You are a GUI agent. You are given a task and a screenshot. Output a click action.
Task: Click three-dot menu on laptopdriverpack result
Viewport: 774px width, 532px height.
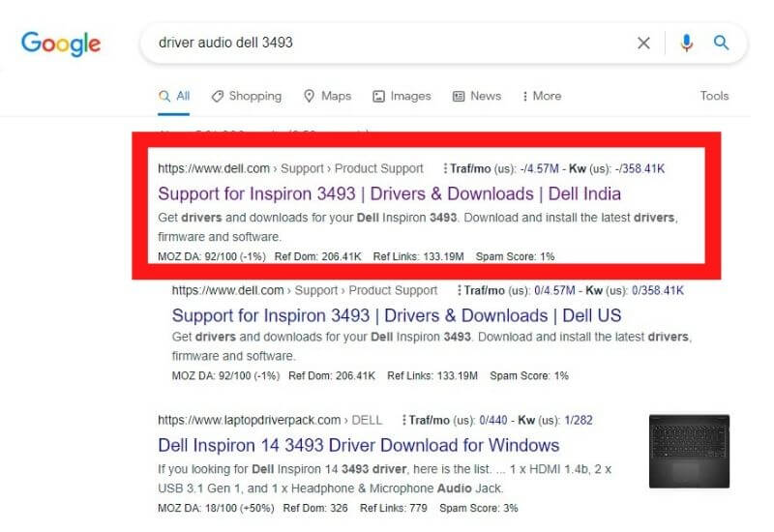[x=403, y=421]
